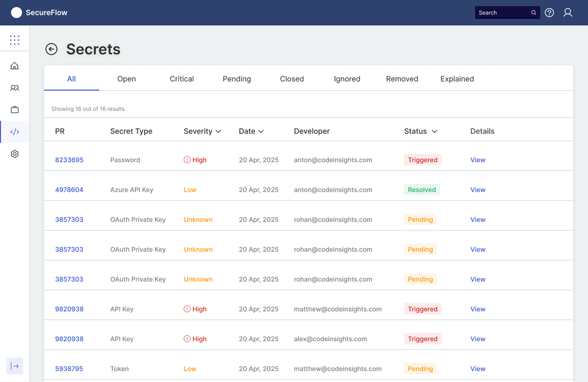The height and width of the screenshot is (382, 588).
Task: Click Azure API Key secret type
Action: [132, 190]
